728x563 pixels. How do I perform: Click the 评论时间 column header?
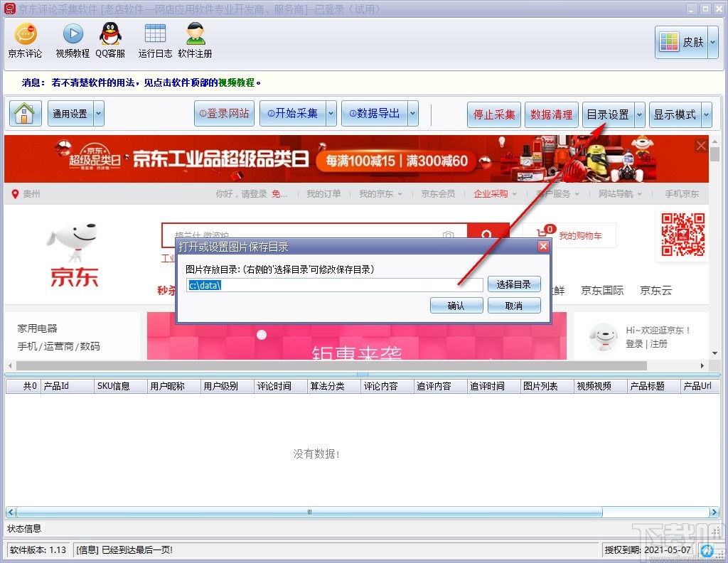pyautogui.click(x=280, y=386)
